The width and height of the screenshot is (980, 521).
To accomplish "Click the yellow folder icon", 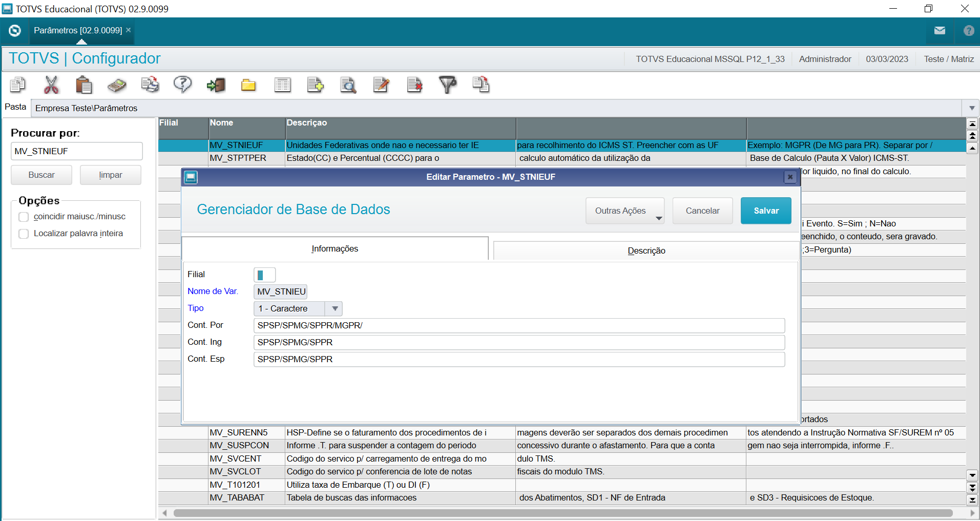I will pyautogui.click(x=248, y=85).
